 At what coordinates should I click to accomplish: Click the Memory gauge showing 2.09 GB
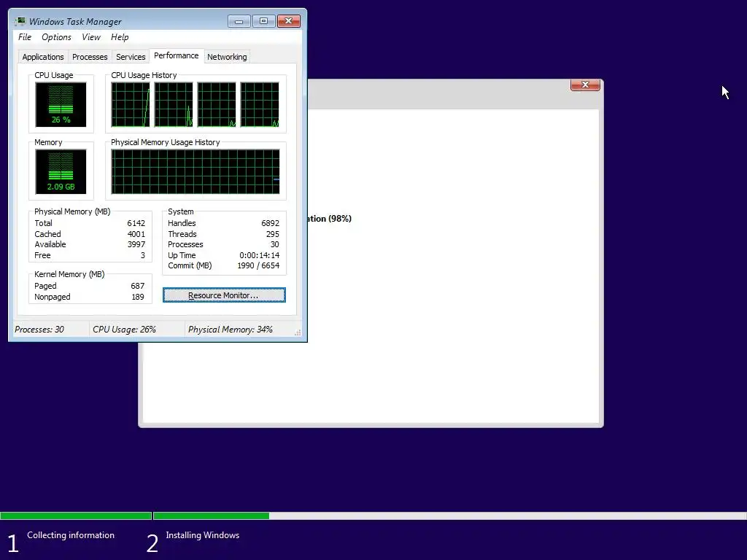61,171
